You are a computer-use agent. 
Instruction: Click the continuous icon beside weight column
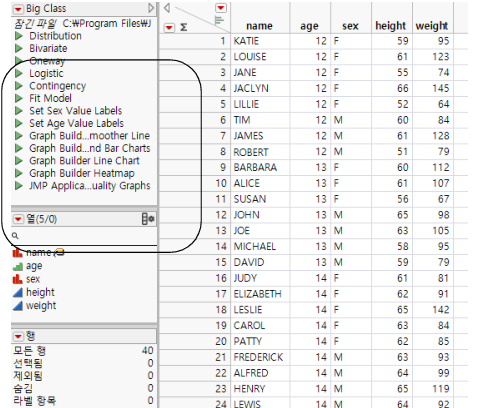pos(18,305)
